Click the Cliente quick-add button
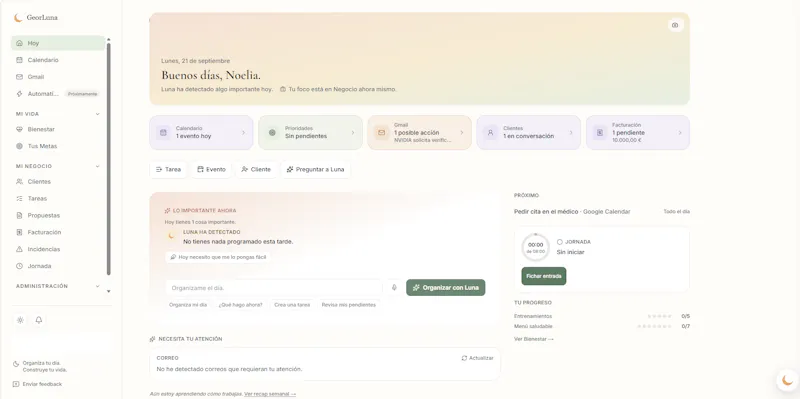800x399 pixels. pyautogui.click(x=256, y=169)
